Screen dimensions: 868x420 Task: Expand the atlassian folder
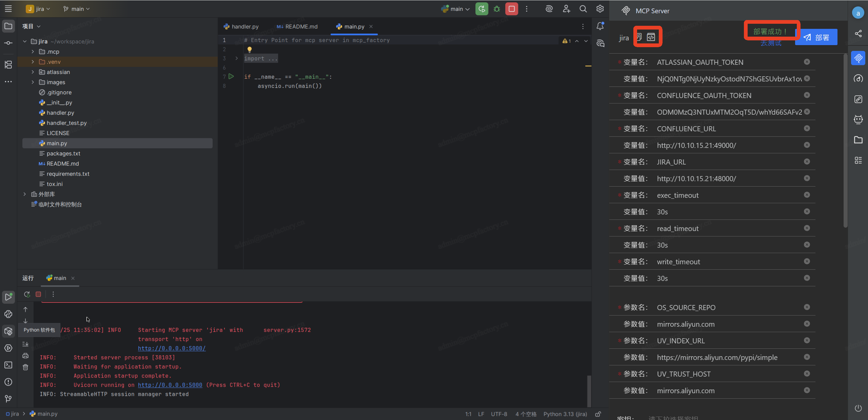33,72
